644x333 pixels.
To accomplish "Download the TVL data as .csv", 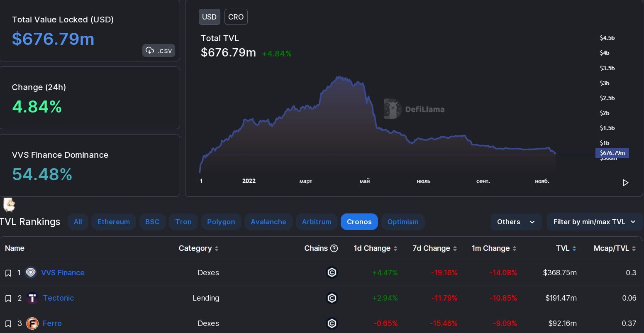I will (x=159, y=51).
